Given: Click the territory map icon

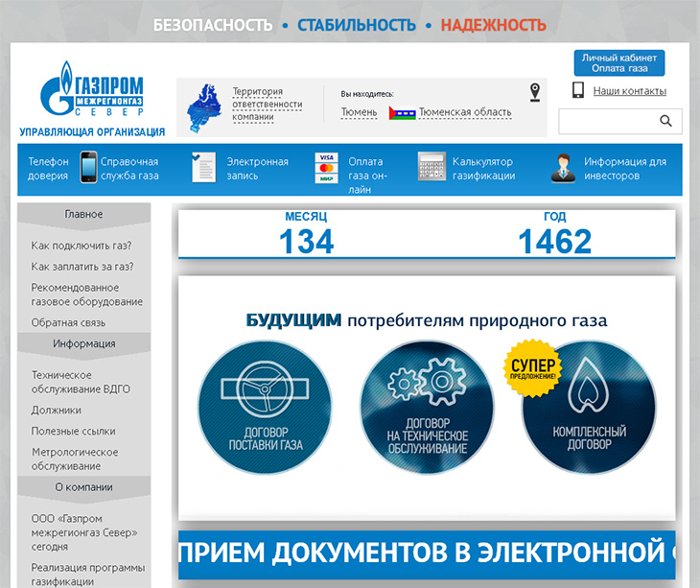Looking at the screenshot, I should point(204,107).
